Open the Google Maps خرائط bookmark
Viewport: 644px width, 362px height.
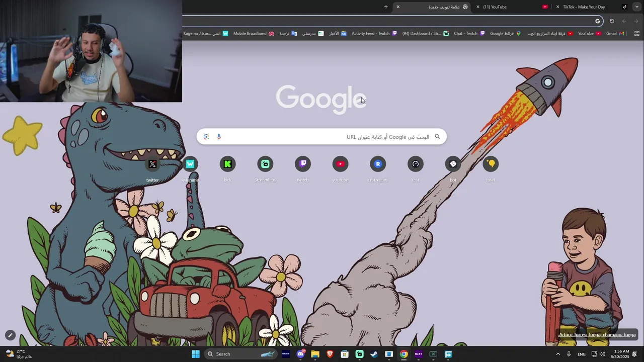click(506, 34)
